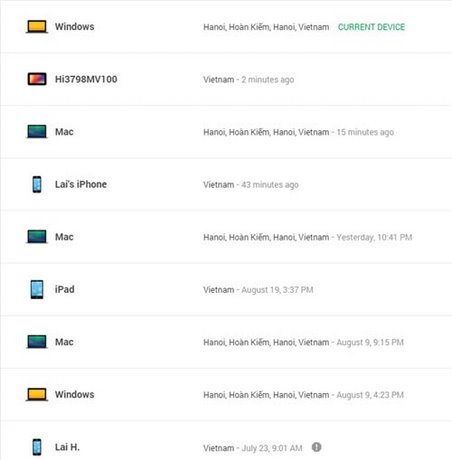Click the yellow Windows laptop icon marked current device

coord(37,27)
